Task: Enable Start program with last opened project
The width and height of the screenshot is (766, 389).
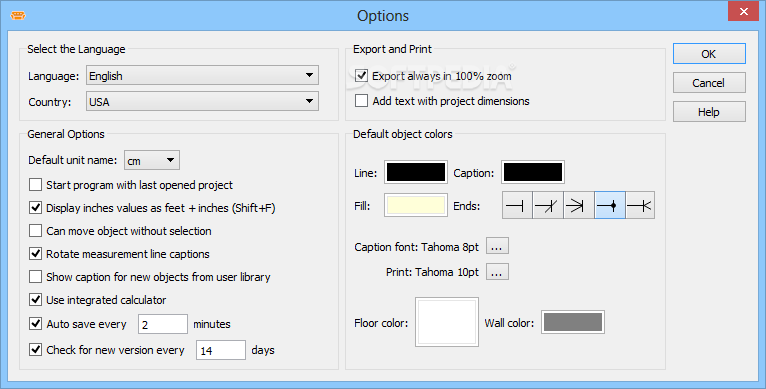Action: tap(35, 185)
